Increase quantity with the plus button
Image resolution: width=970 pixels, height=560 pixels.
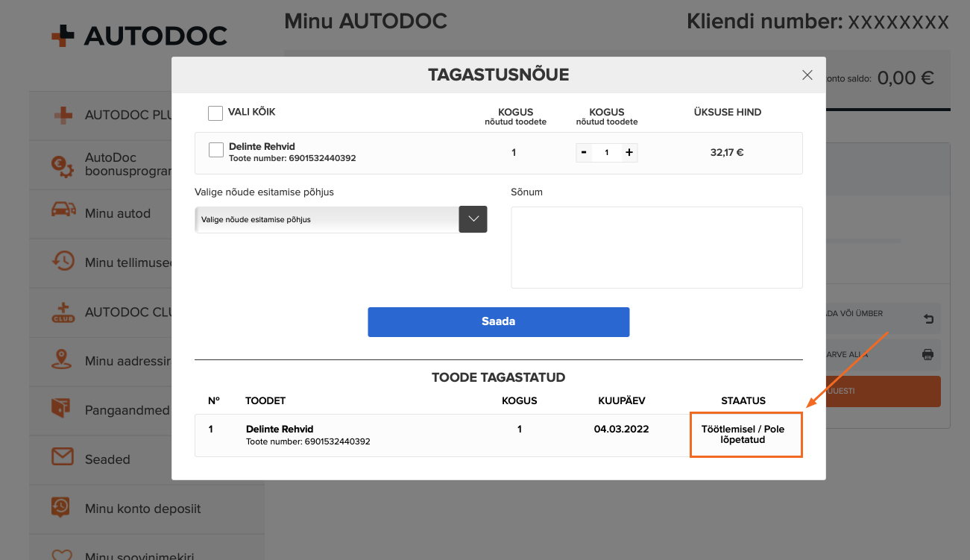coord(629,152)
